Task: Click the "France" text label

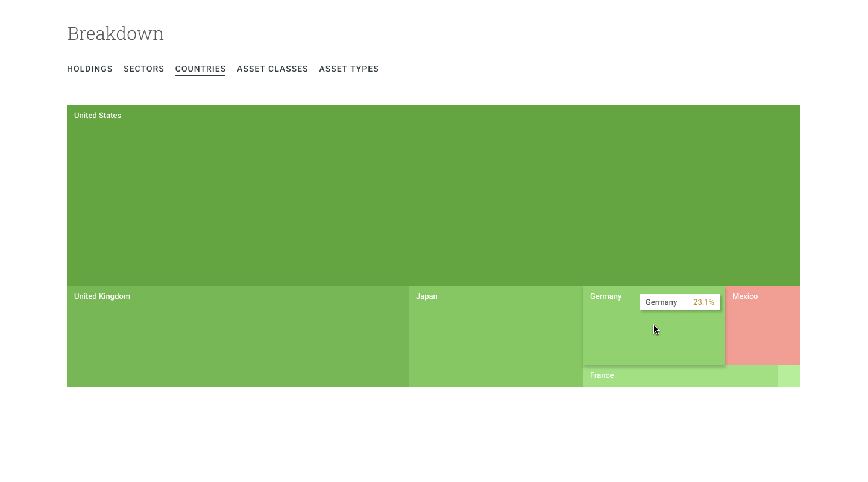Action: click(x=602, y=375)
